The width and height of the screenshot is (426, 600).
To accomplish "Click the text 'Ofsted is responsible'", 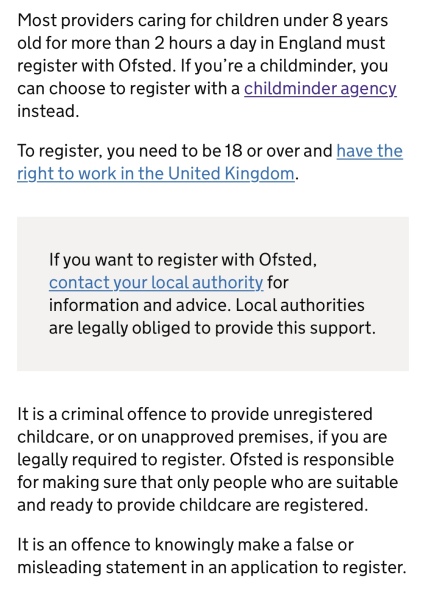I will point(312,460).
